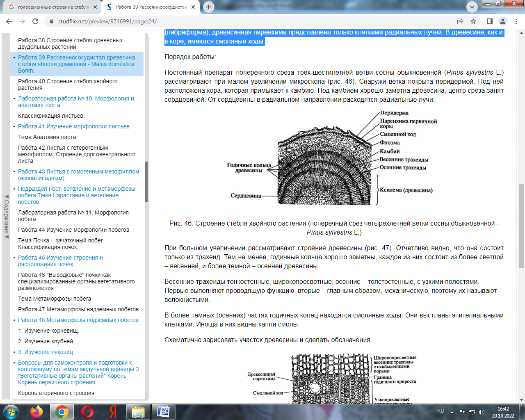Click the sidebar contents scrollbar thumb

pyautogui.click(x=146, y=182)
